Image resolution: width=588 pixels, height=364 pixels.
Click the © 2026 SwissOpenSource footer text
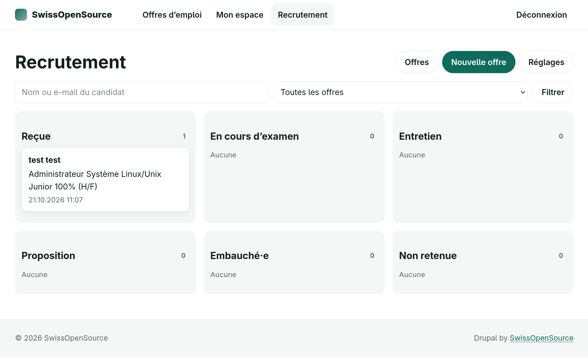[x=61, y=338]
